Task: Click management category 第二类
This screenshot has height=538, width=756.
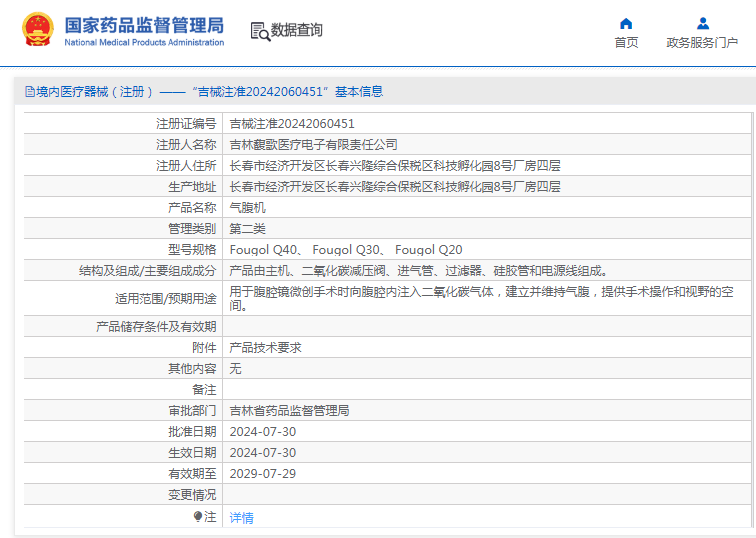Action: (x=247, y=229)
